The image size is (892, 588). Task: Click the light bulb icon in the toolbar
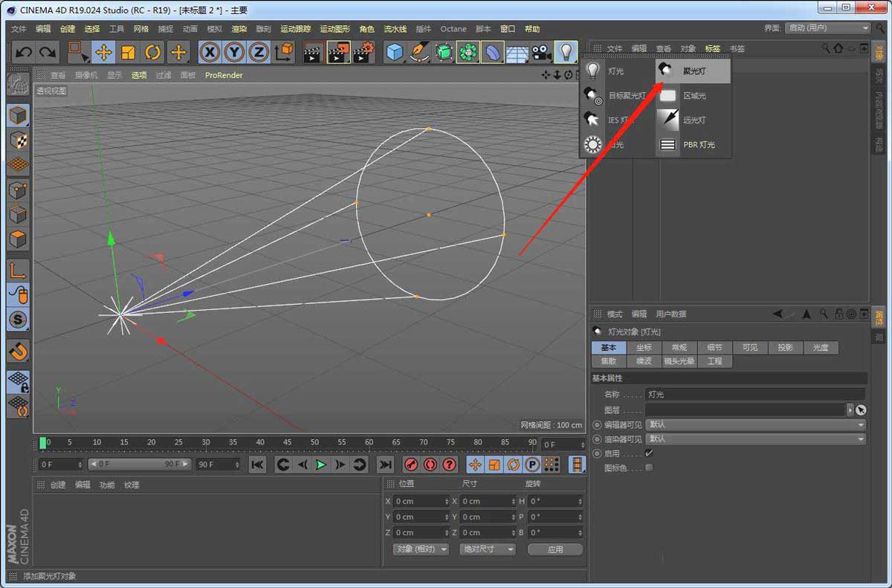(x=566, y=52)
